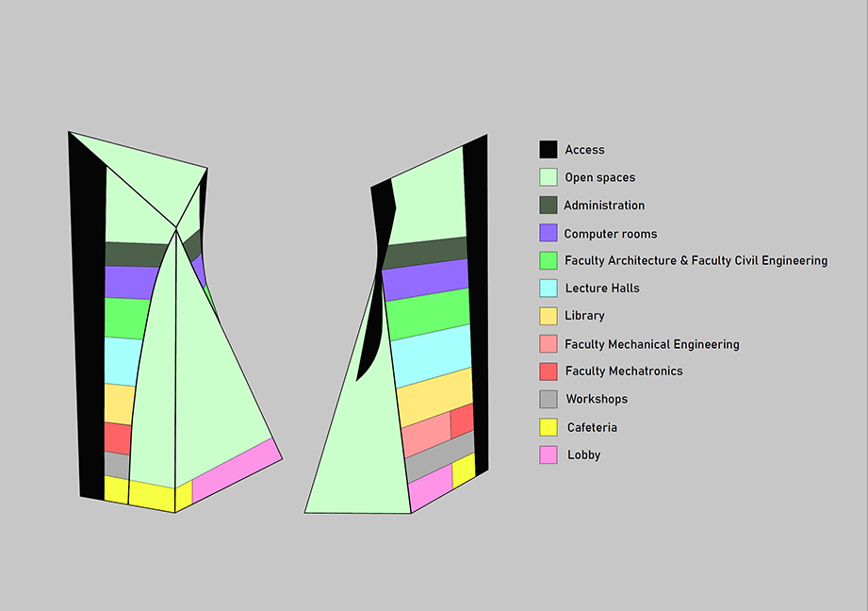868x611 pixels.
Task: Click the gray Workshops swatch
Action: coord(548,399)
